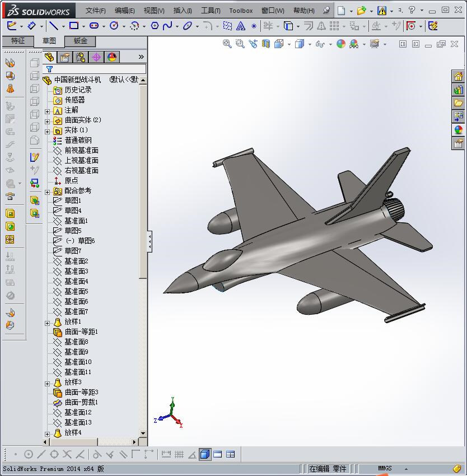Click the Edit Appearance color ball

point(341,44)
